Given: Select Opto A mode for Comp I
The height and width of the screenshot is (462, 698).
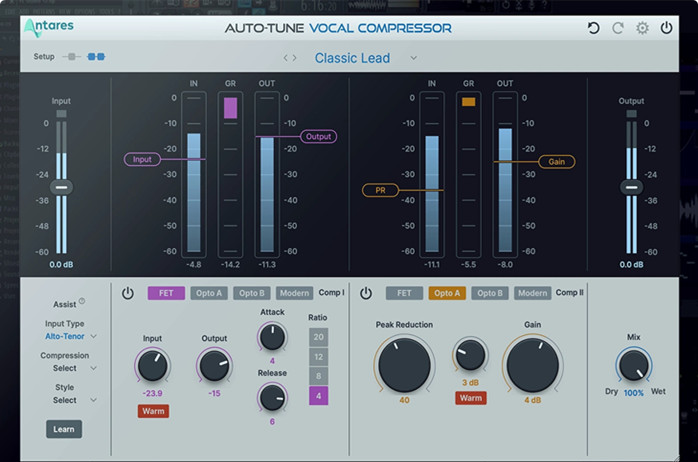Looking at the screenshot, I should (209, 293).
